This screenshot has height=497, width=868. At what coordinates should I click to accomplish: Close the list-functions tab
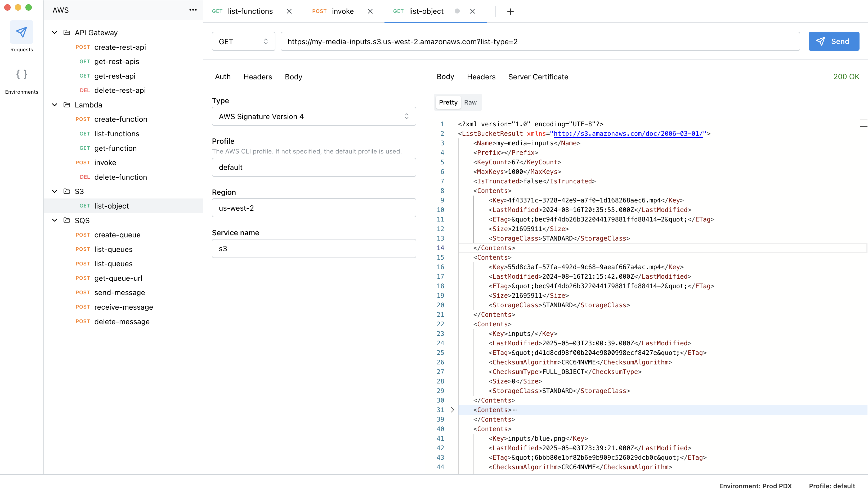289,11
